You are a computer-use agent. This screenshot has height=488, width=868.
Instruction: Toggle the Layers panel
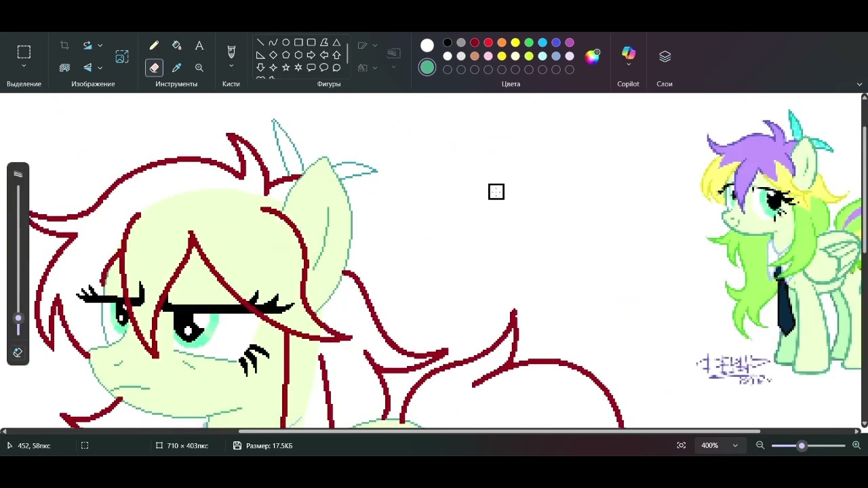point(665,56)
